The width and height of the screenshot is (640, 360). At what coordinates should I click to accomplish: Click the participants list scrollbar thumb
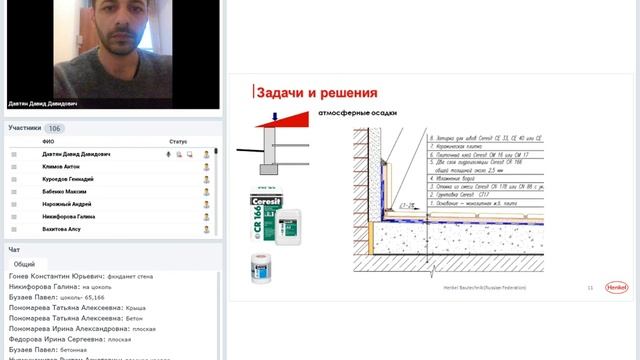point(216,151)
